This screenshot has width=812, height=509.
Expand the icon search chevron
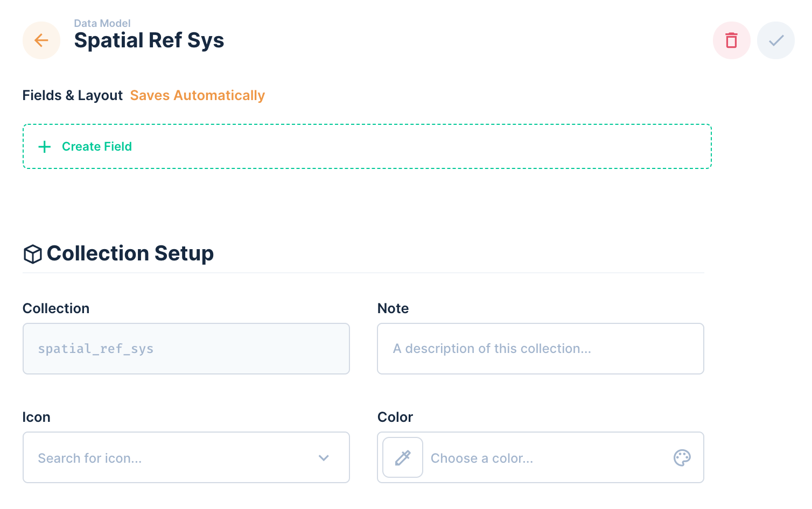tap(324, 458)
